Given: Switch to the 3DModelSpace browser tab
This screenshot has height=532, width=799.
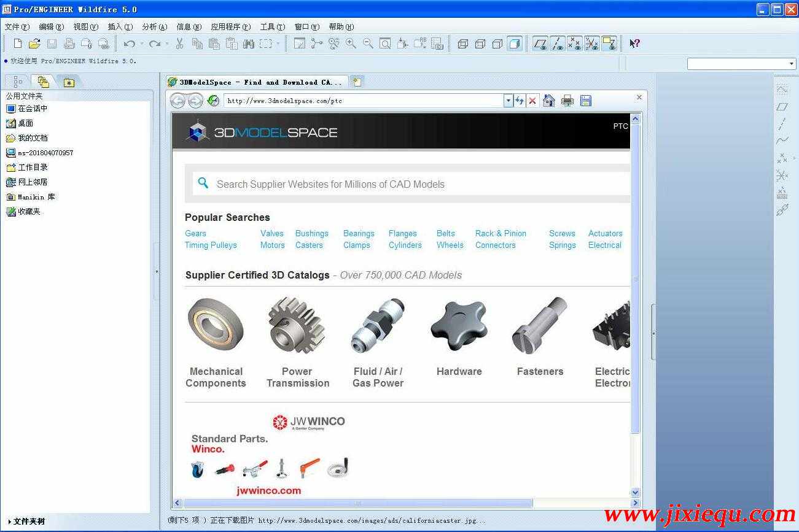Looking at the screenshot, I should click(256, 82).
